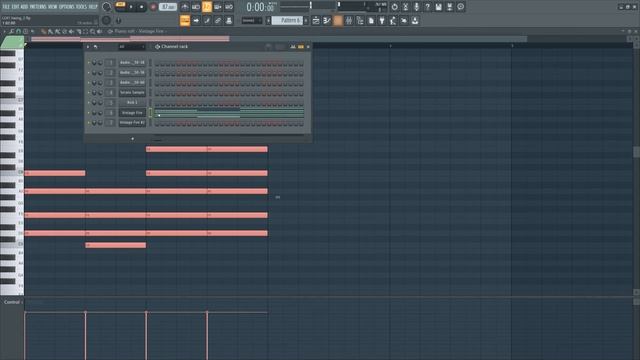Click the transport play button

pyautogui.click(x=131, y=7)
